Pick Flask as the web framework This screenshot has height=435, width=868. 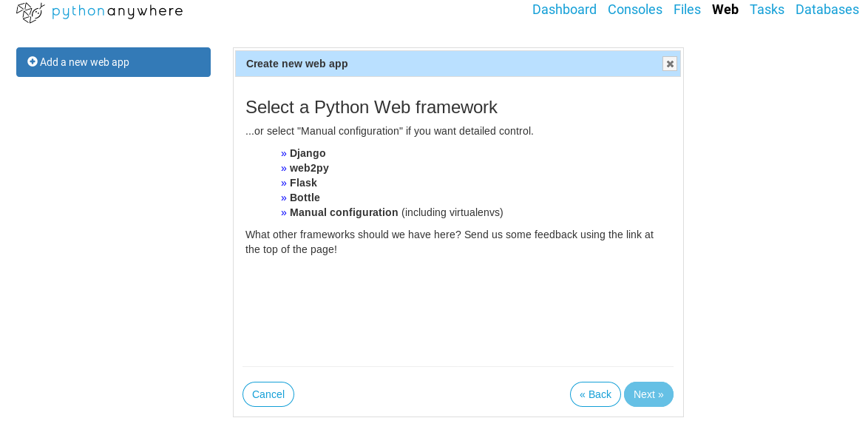(303, 183)
